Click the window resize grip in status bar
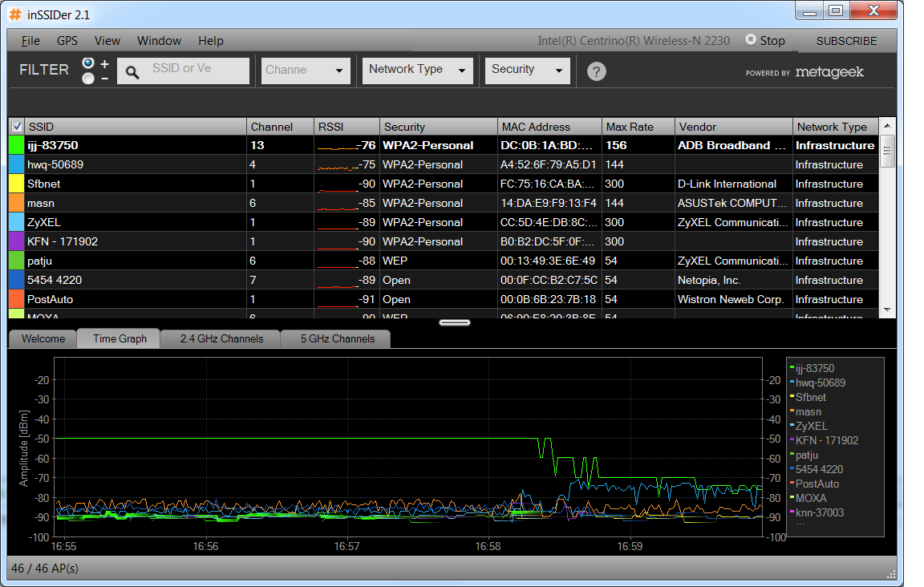924x587 pixels. coord(891,574)
